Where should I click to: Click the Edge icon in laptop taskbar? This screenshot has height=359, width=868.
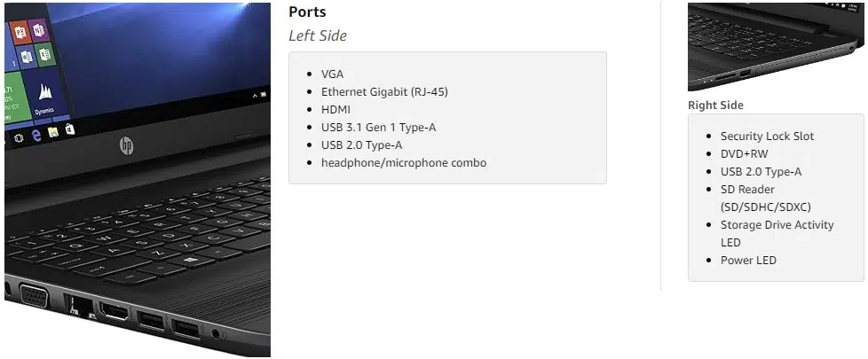[37, 136]
